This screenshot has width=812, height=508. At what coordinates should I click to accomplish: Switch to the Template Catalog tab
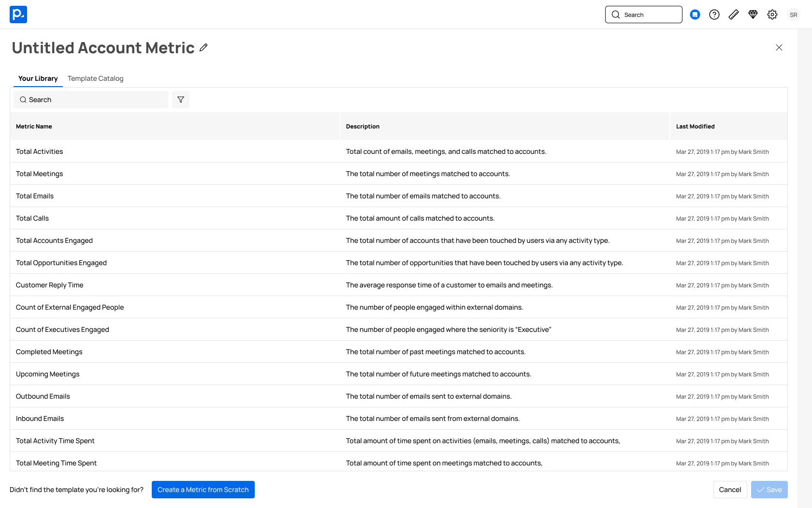coord(95,78)
